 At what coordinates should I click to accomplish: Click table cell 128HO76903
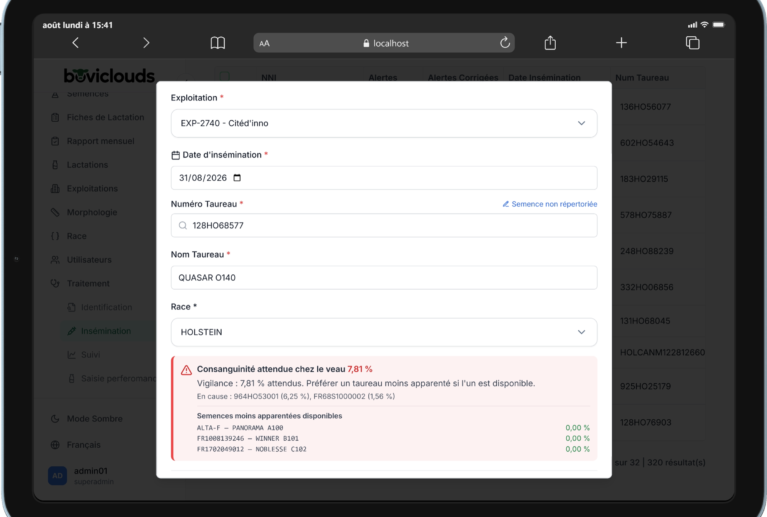[x=646, y=423]
